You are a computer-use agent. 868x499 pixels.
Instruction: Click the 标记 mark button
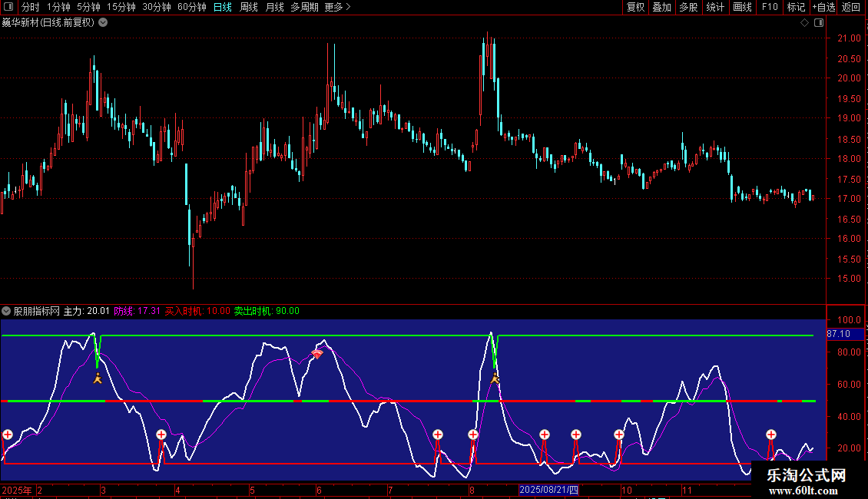[x=796, y=7]
